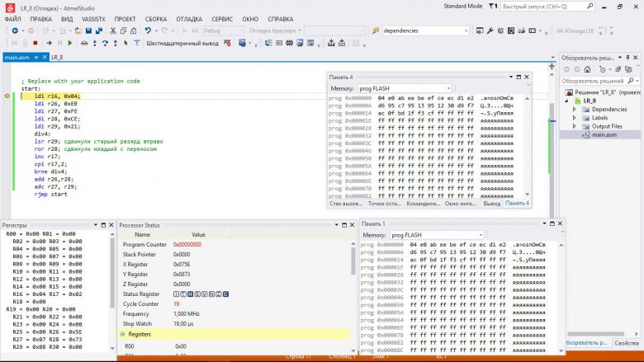Viewport: 644px width, 362px height.
Task: Open the ПРАВКА menu
Action: click(40, 19)
